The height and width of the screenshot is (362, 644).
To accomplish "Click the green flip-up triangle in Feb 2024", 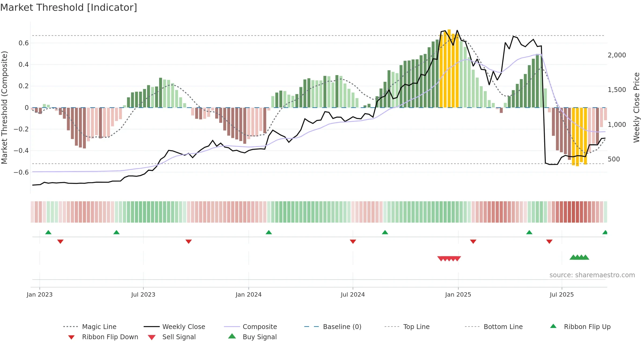I will [269, 232].
